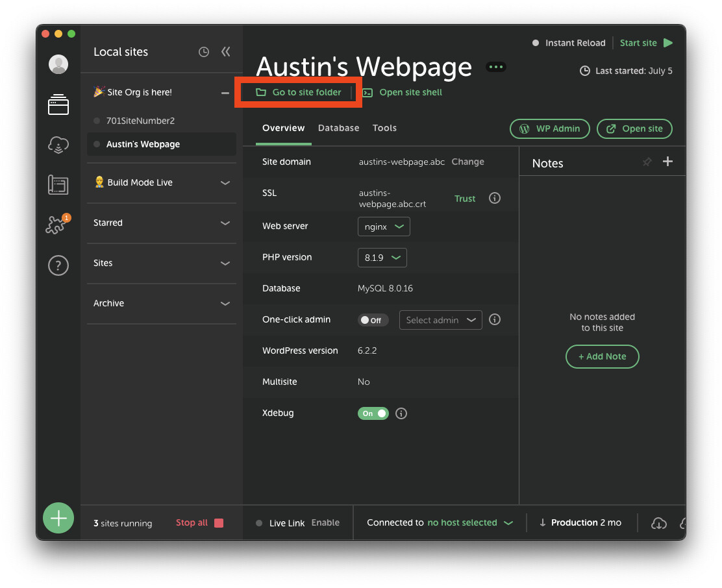Open the Local sites sidebar icon
The width and height of the screenshot is (722, 588).
point(58,104)
